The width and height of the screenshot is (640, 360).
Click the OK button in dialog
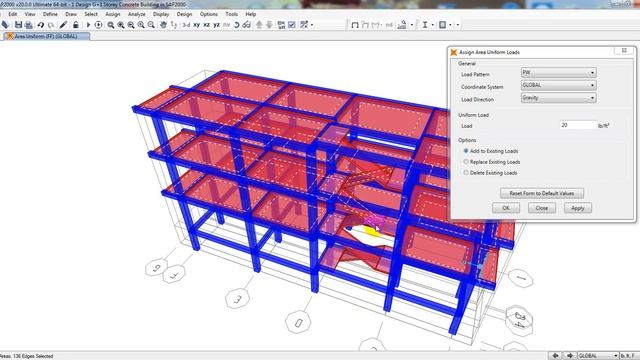506,208
